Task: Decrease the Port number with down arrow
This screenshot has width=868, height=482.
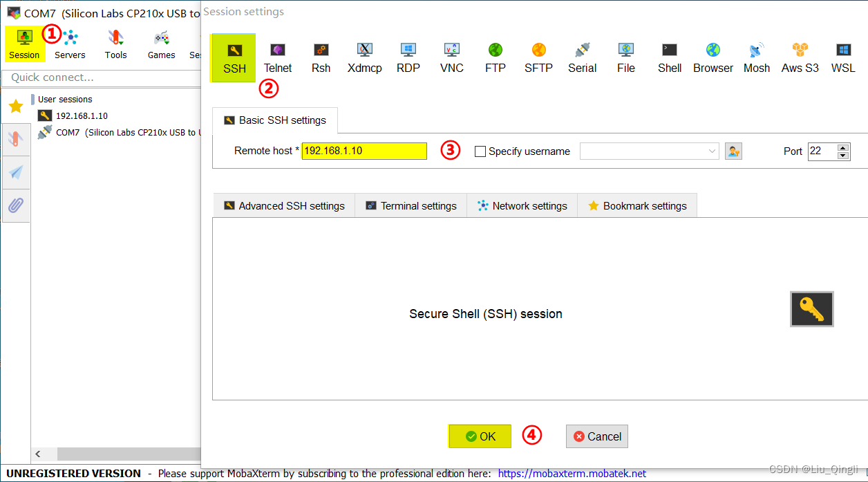Action: (x=842, y=156)
